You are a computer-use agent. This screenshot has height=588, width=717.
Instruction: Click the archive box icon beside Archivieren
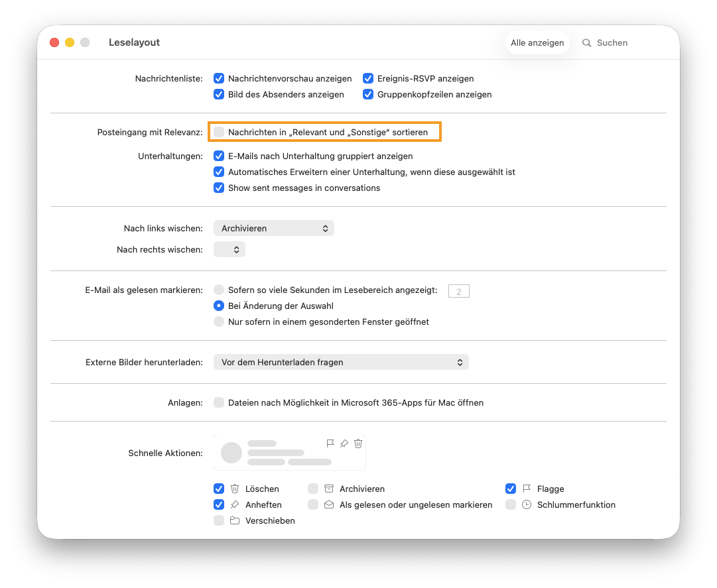pyautogui.click(x=329, y=489)
